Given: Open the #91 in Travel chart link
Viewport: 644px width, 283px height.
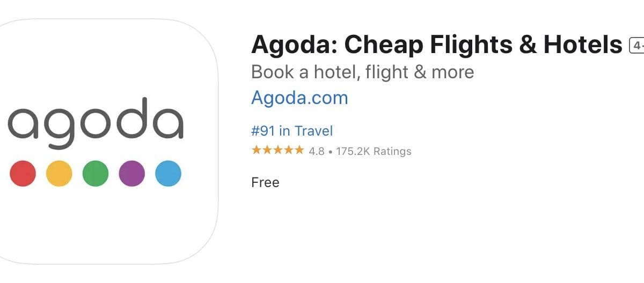Looking at the screenshot, I should click(x=292, y=131).
